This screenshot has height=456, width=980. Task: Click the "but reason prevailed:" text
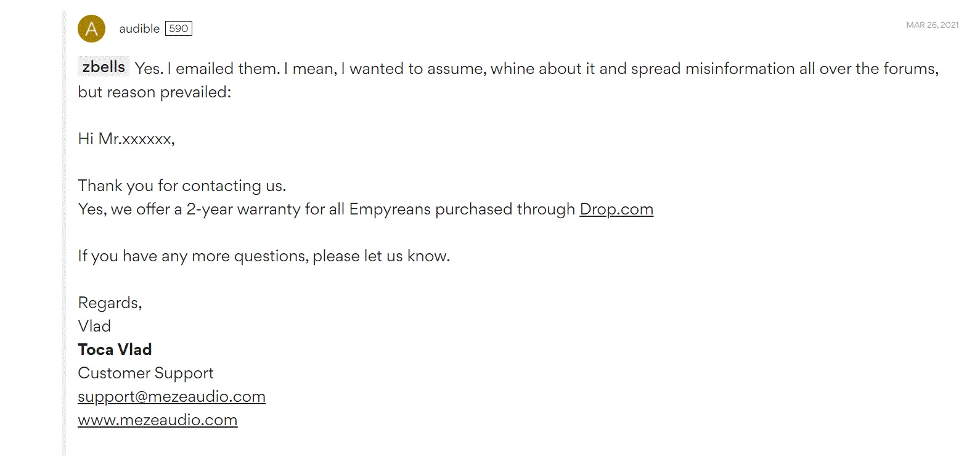[x=154, y=92]
